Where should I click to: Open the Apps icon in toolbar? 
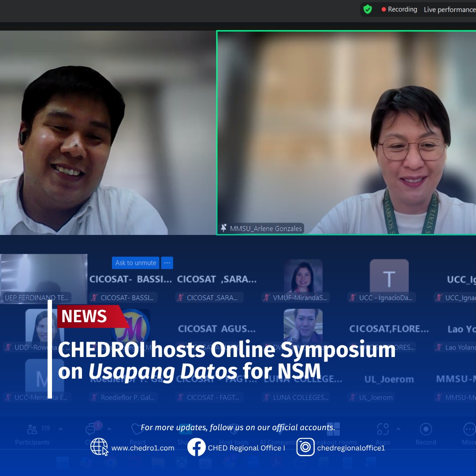click(383, 429)
